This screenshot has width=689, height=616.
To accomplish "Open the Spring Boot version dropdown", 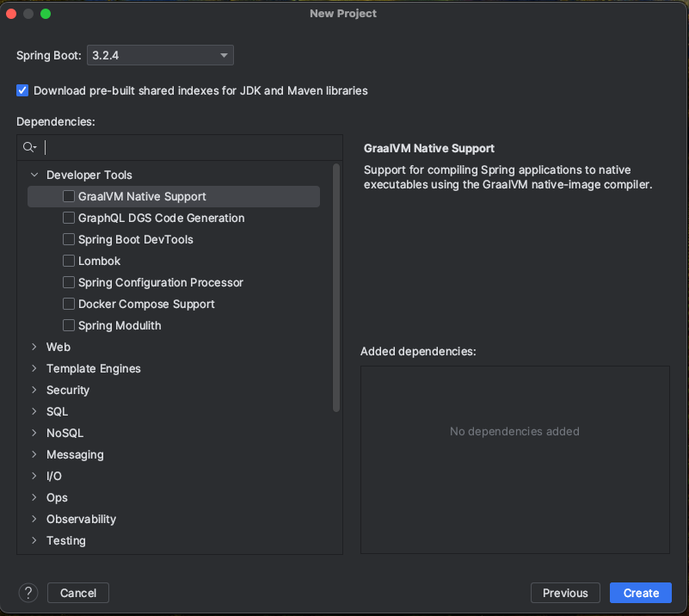I will 160,55.
